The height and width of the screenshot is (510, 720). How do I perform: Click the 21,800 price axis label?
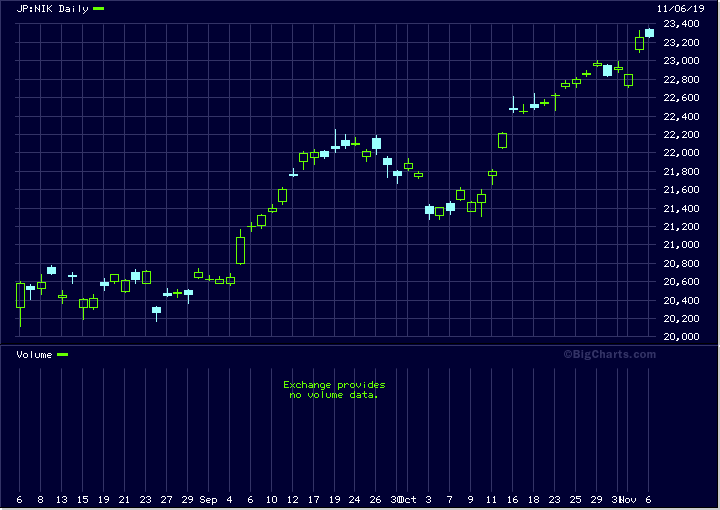(681, 171)
